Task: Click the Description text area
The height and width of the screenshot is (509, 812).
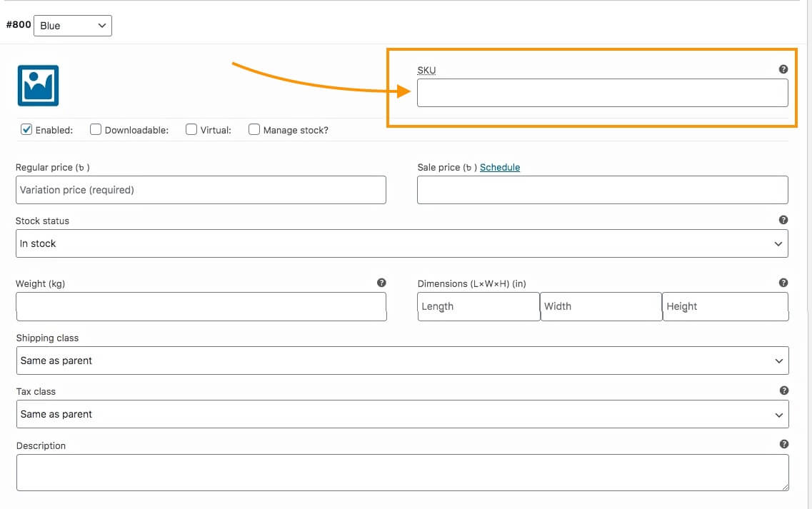Action: pos(402,472)
